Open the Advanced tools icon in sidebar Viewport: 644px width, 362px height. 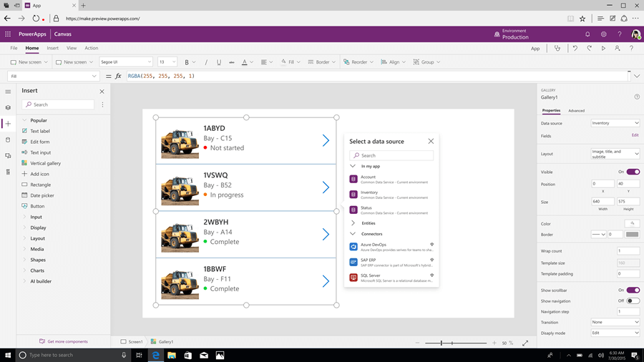point(8,172)
